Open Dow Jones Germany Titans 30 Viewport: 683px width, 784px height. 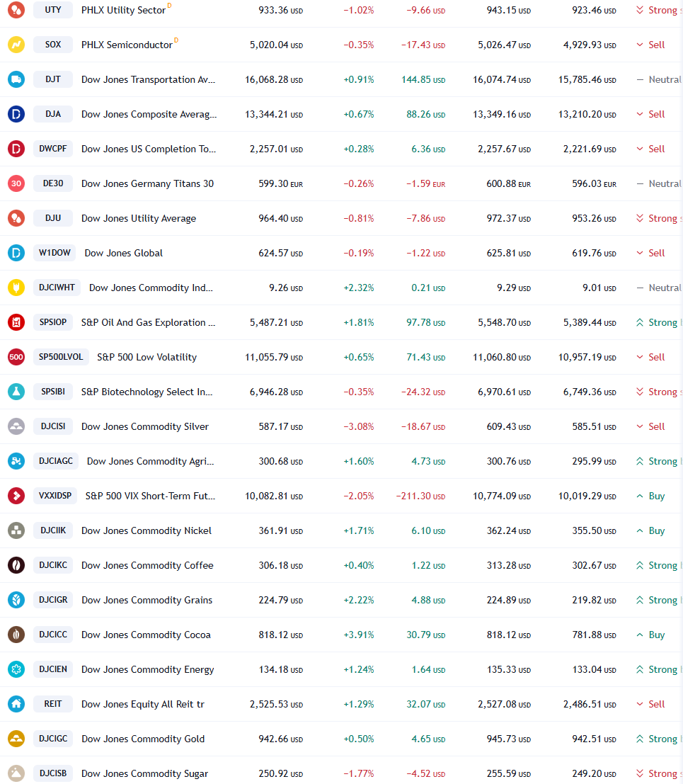click(147, 183)
